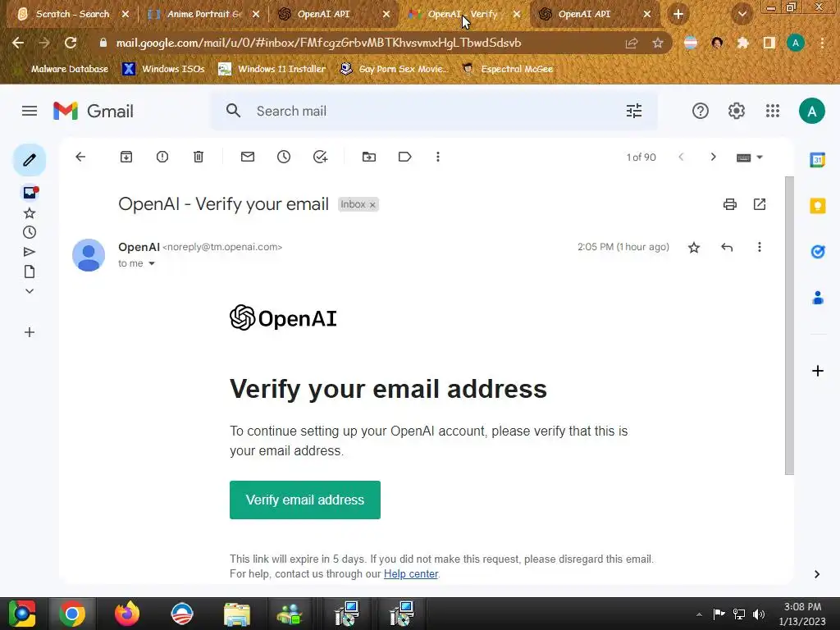
Task: Mark the email as unread
Action: (248, 157)
